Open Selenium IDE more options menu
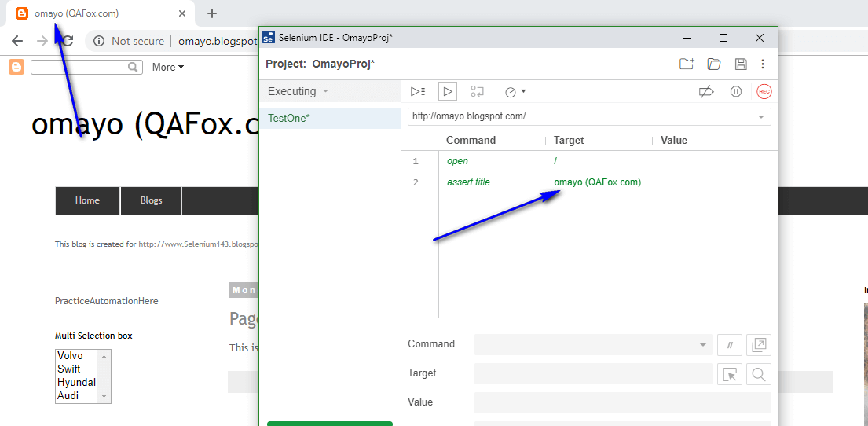 (x=763, y=64)
